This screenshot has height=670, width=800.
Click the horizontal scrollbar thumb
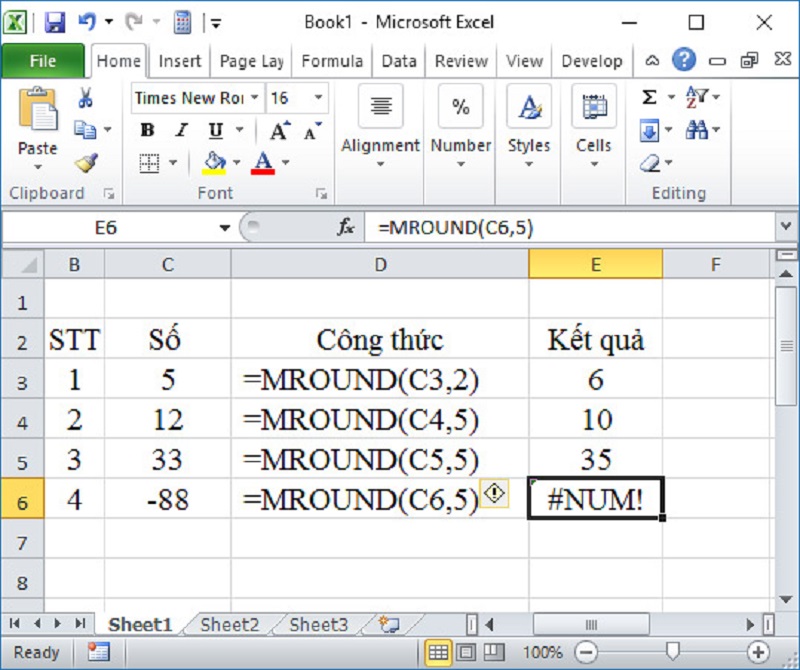tap(591, 624)
